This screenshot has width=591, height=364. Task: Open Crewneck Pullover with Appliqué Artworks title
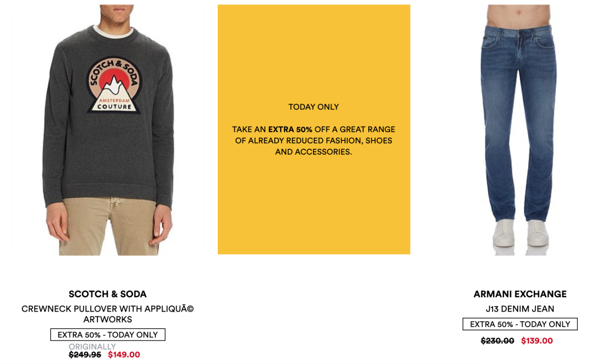[107, 314]
